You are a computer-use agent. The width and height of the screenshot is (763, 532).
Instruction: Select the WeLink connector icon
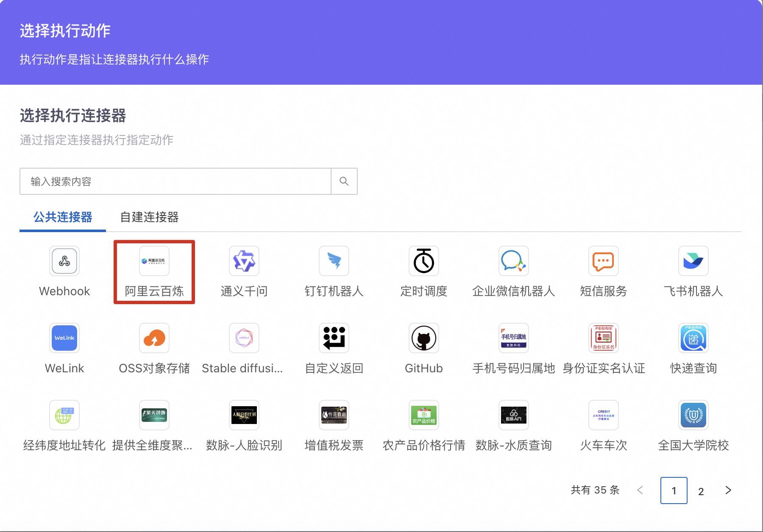point(64,338)
